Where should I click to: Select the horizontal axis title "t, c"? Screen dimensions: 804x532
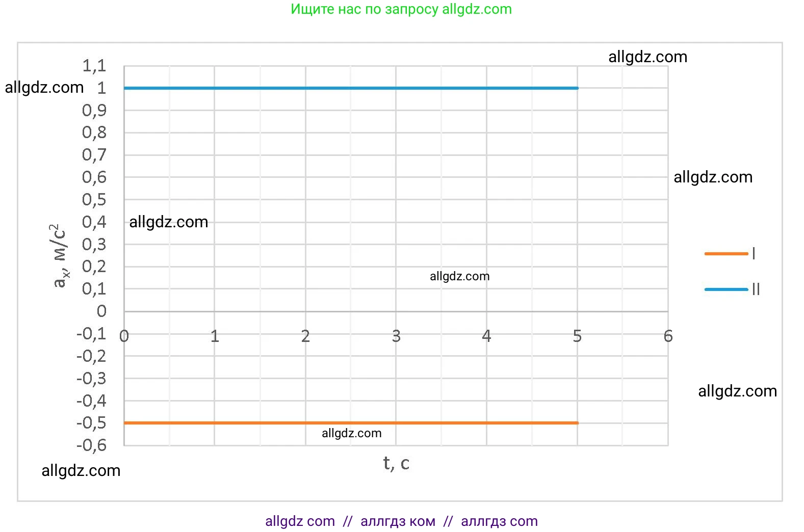pos(396,463)
